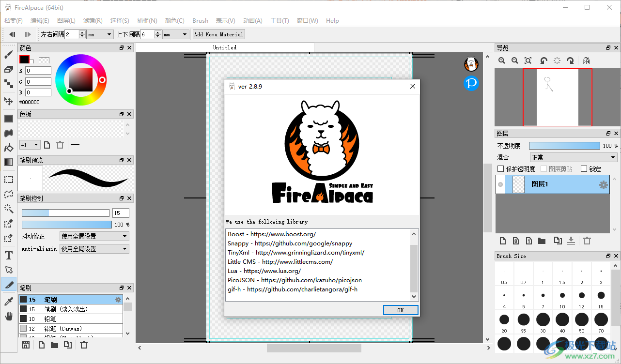Viewport: 621px width, 364px height.
Task: Click the 左右间隔 value stepper
Action: 82,34
